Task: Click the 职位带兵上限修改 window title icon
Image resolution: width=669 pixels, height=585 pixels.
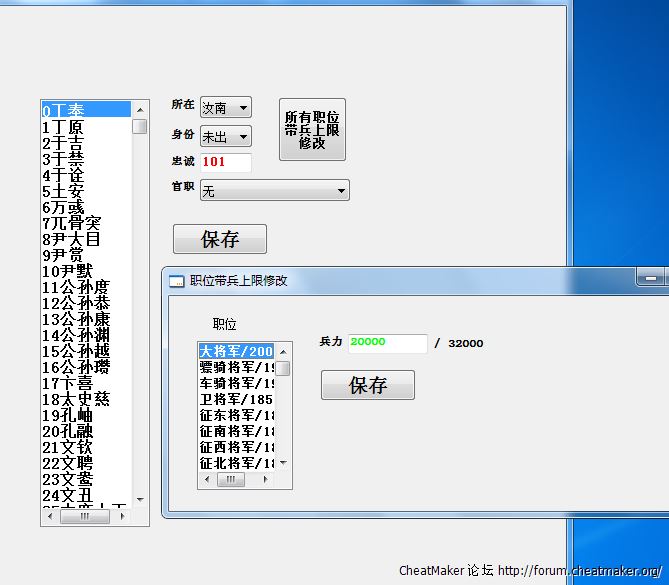Action: click(x=176, y=281)
